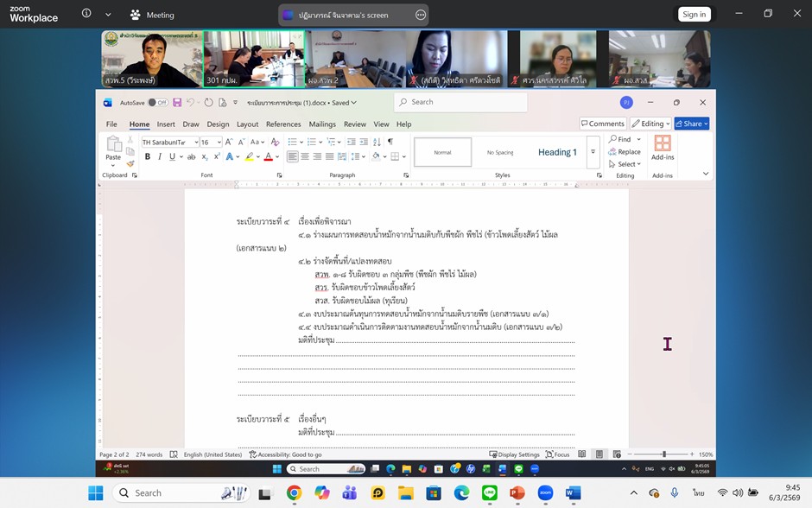The width and height of the screenshot is (812, 508).
Task: Toggle the AutoSave switch
Action: [x=157, y=102]
